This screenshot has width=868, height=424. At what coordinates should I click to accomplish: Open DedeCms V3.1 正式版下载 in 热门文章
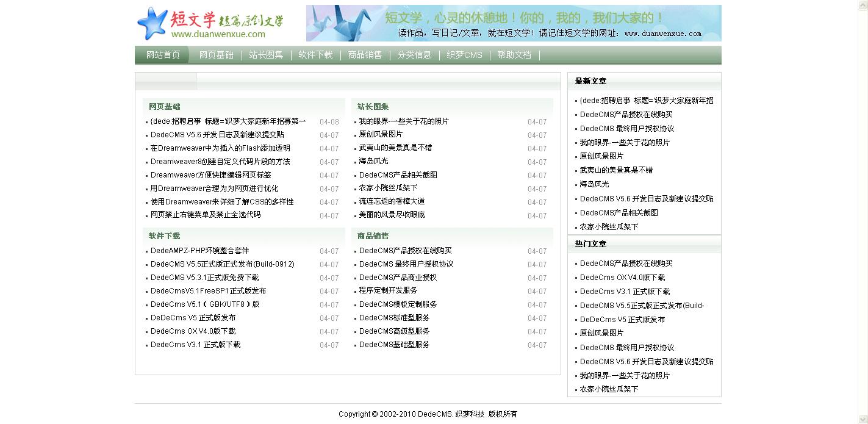click(x=625, y=292)
